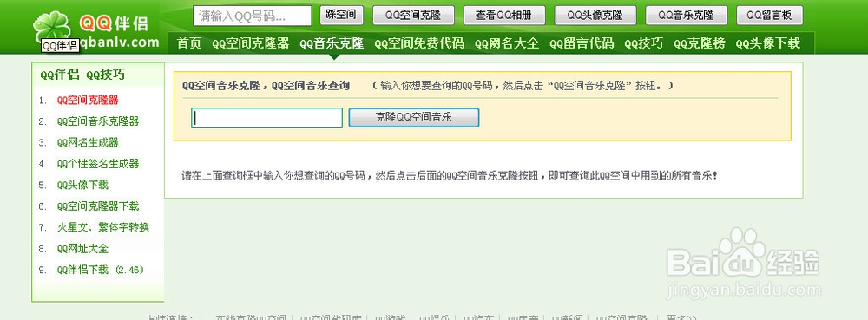868x320 pixels.
Task: Click the 查看QQ相册 button
Action: pos(504,16)
